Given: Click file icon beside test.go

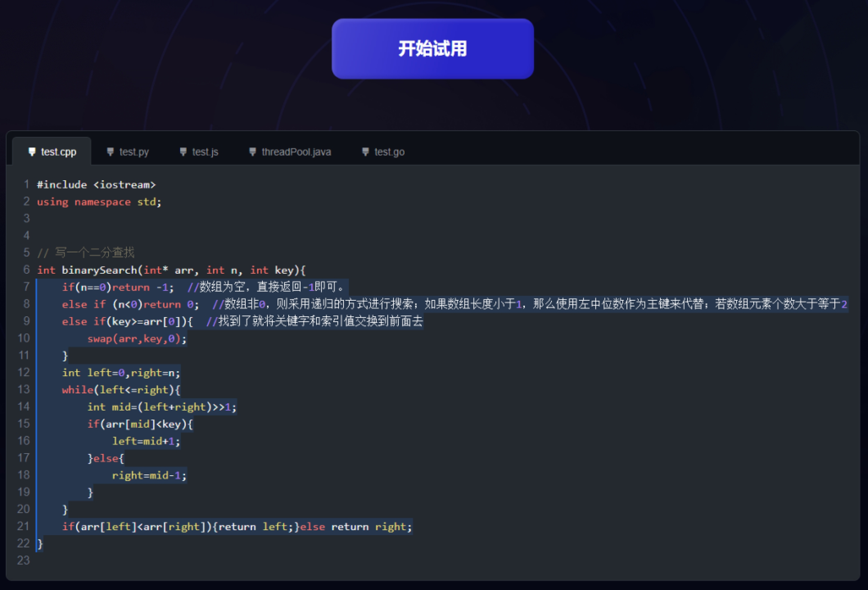Looking at the screenshot, I should click(x=366, y=152).
